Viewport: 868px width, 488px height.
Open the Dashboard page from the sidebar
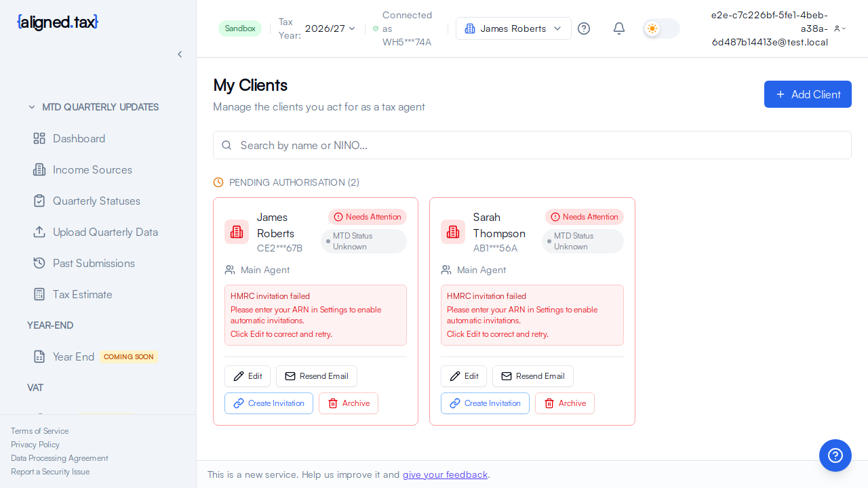(79, 138)
